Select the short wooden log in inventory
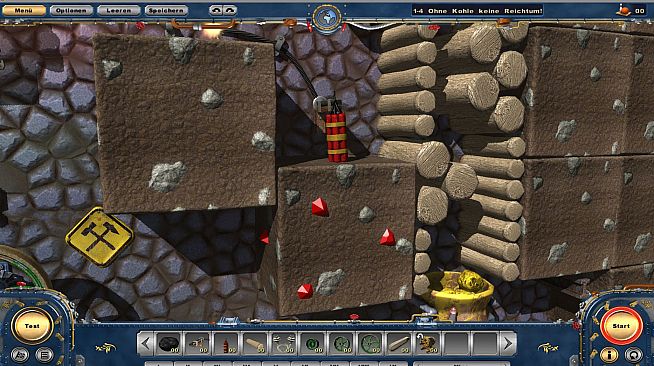Viewport: 654px width, 366px height. click(255, 344)
